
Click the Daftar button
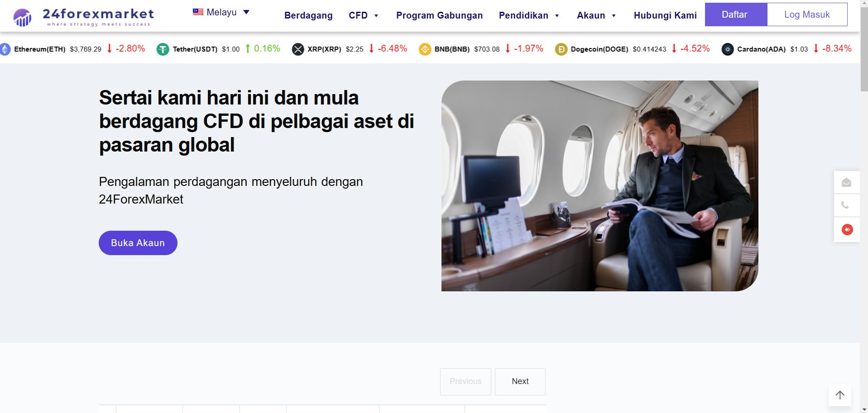coord(736,14)
